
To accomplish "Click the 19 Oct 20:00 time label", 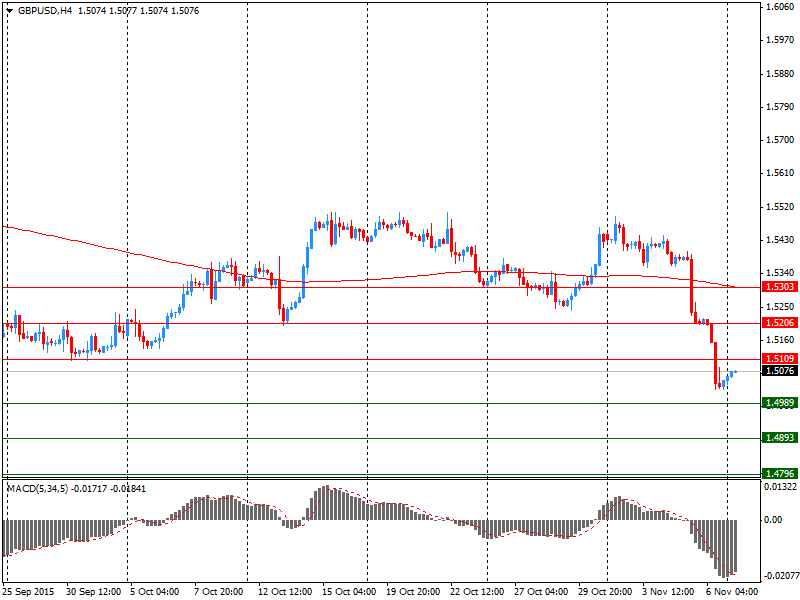I will (x=413, y=592).
